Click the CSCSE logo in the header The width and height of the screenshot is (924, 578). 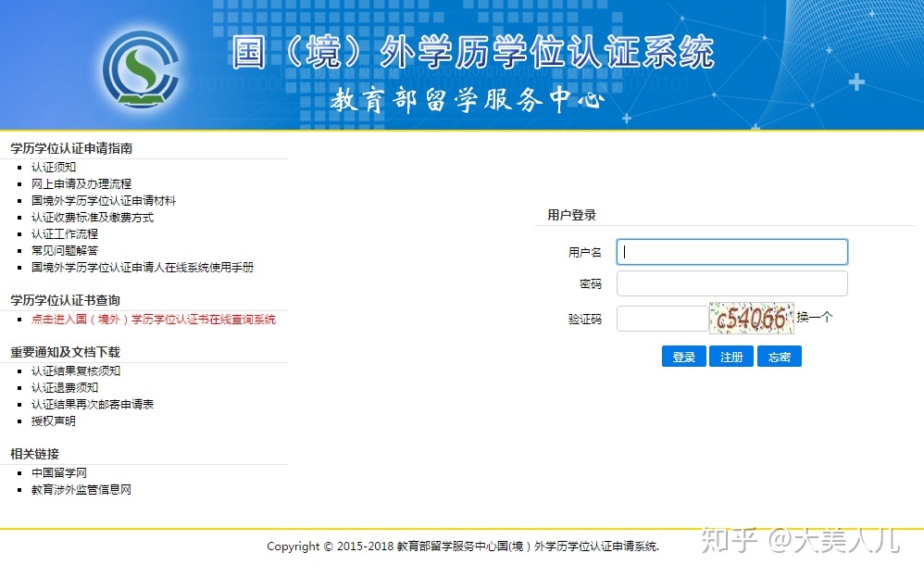pyautogui.click(x=140, y=69)
